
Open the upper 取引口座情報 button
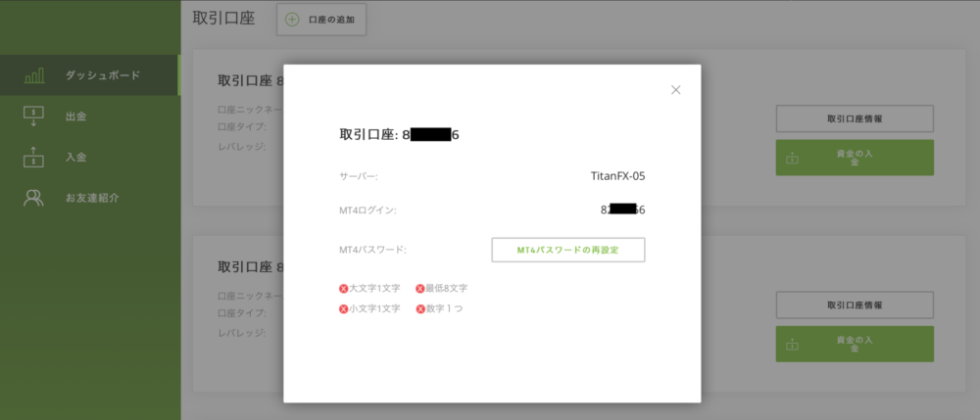(855, 118)
